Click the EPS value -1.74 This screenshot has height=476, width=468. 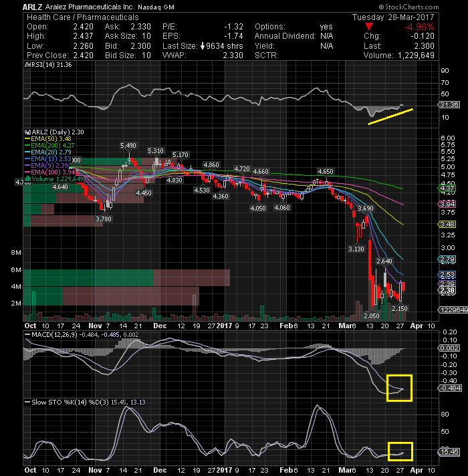coord(233,36)
